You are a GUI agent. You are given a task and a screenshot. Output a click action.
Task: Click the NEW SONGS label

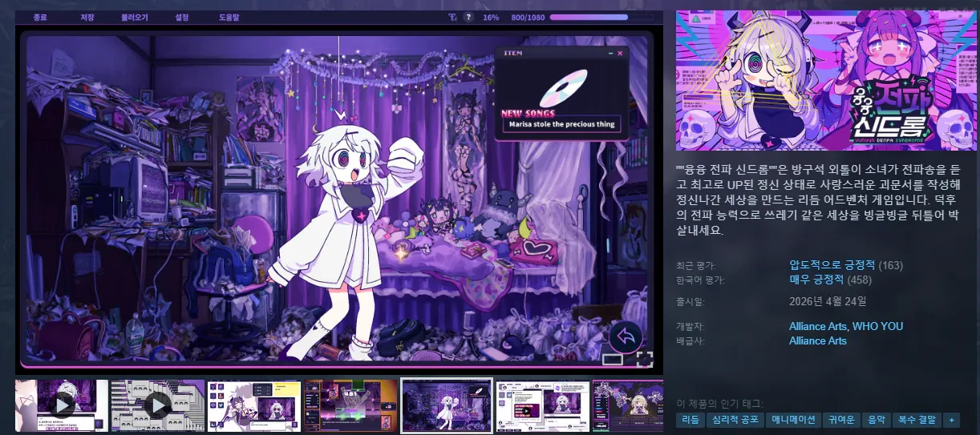pos(528,114)
